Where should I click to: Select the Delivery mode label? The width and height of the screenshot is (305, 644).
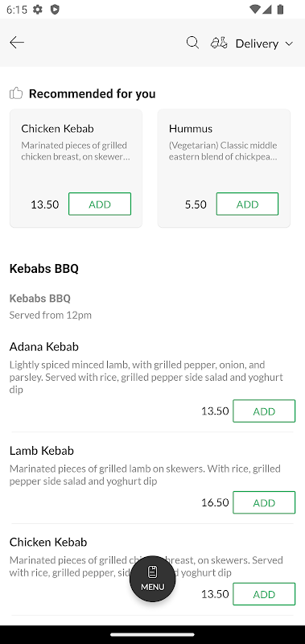tap(257, 43)
